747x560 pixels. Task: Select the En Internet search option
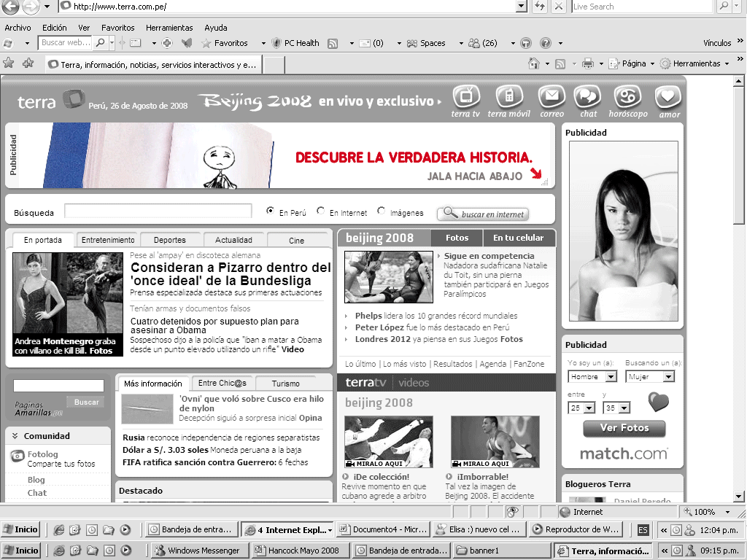click(x=321, y=211)
